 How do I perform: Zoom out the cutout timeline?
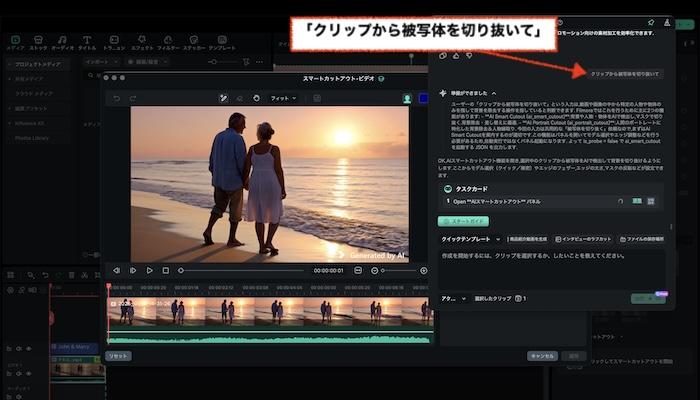tap(374, 271)
